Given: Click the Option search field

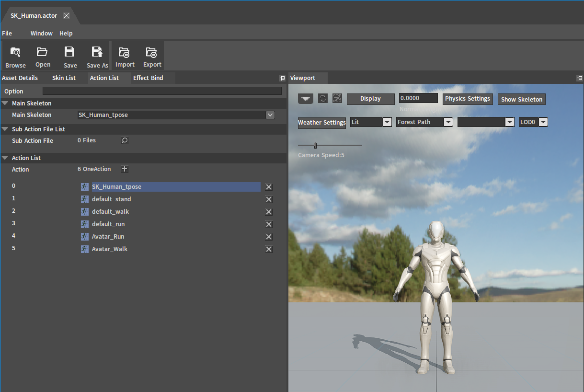Looking at the screenshot, I should pyautogui.click(x=162, y=91).
